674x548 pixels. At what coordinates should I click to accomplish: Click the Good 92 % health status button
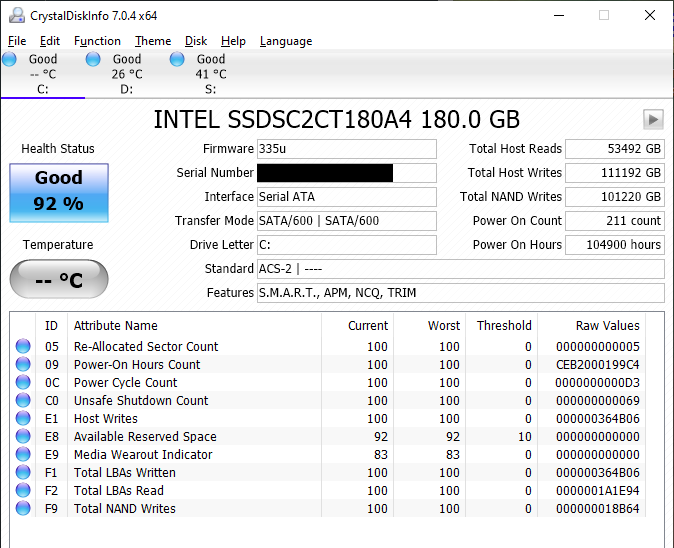click(59, 193)
